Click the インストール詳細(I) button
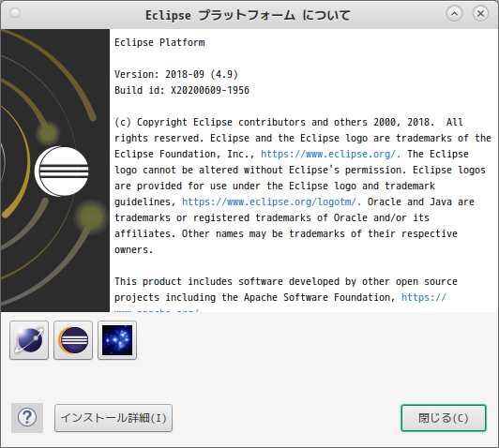Screen dimensions: 499x448 113,418
